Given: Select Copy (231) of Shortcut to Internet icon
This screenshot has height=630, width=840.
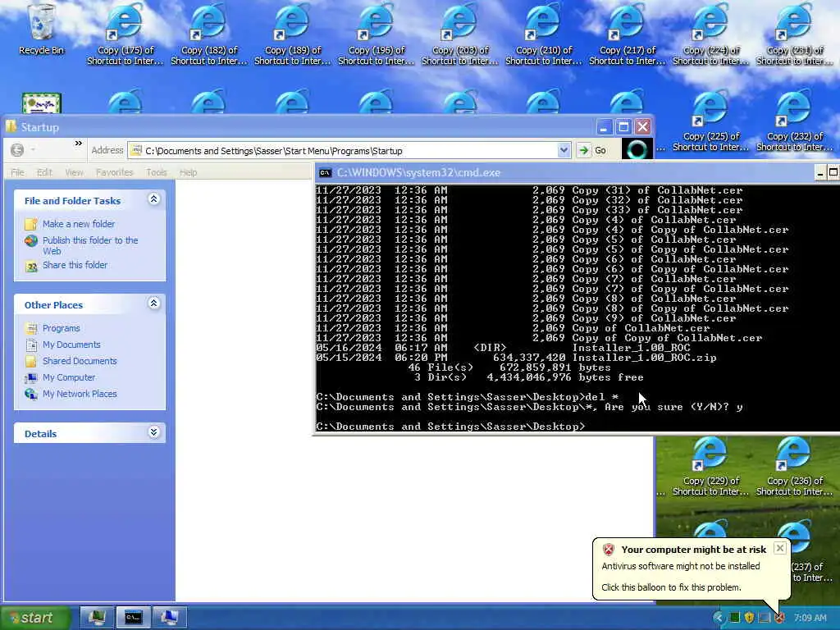Looking at the screenshot, I should [x=794, y=34].
